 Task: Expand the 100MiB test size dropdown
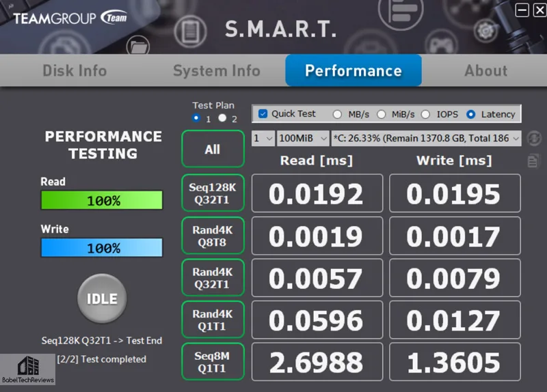[303, 139]
